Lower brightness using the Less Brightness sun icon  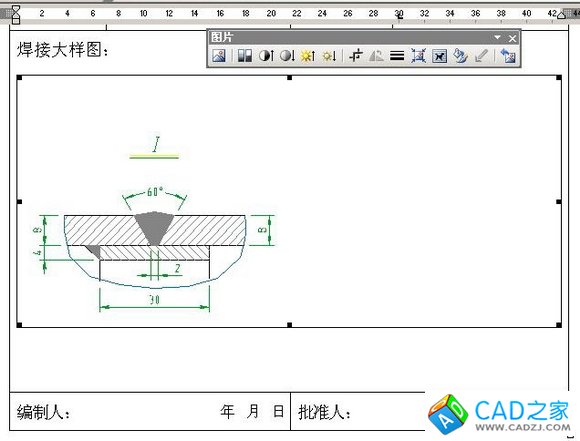pyautogui.click(x=329, y=56)
